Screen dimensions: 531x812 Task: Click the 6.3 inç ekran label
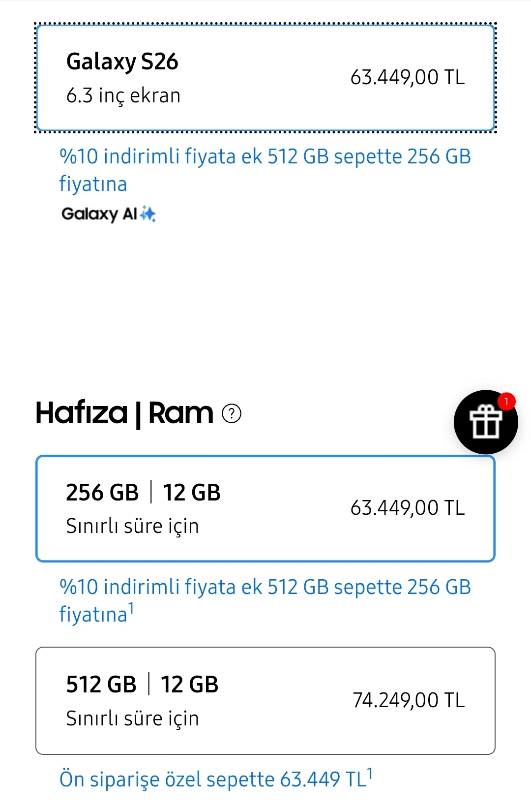(x=123, y=95)
